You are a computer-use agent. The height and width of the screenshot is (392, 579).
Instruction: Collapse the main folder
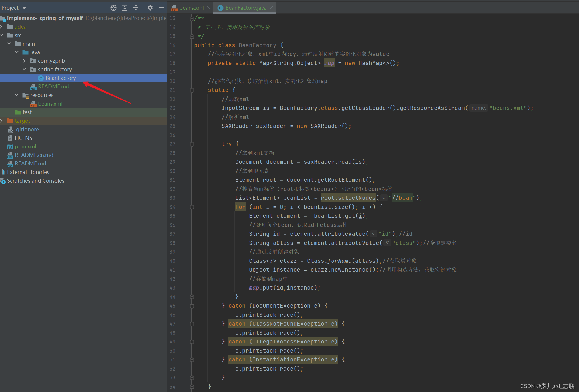pos(9,44)
